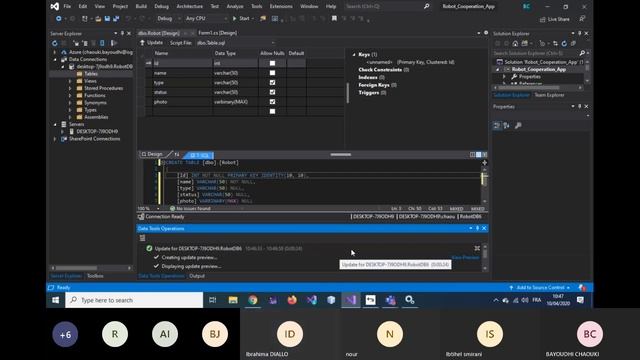Viewport: 640px width, 360px height.
Task: Toggle Allow Nulls for the name column
Action: tap(272, 73)
